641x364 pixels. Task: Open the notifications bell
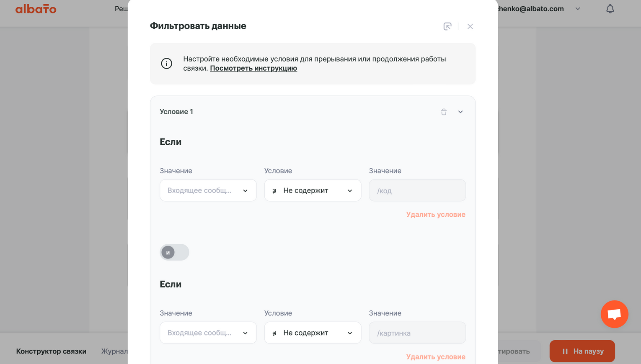[x=610, y=9]
